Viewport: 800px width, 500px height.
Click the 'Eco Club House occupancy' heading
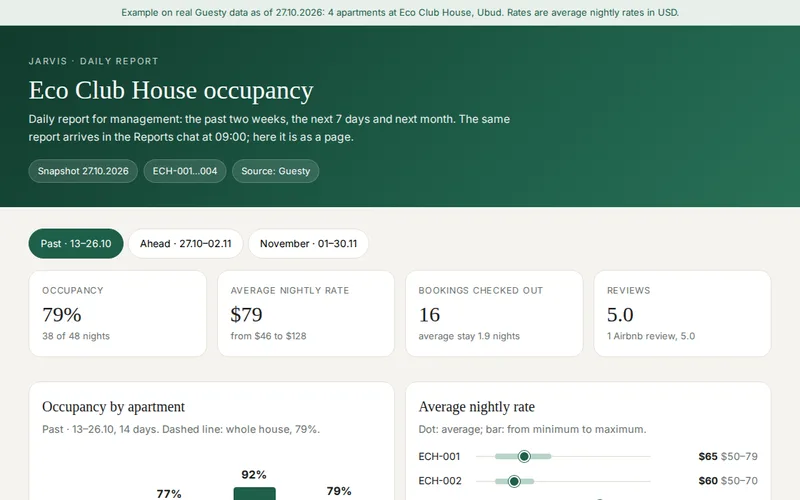point(171,90)
